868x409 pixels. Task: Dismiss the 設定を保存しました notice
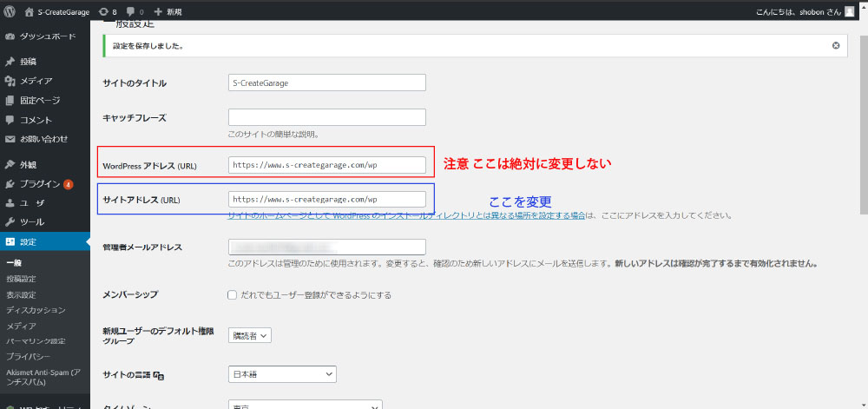[836, 45]
